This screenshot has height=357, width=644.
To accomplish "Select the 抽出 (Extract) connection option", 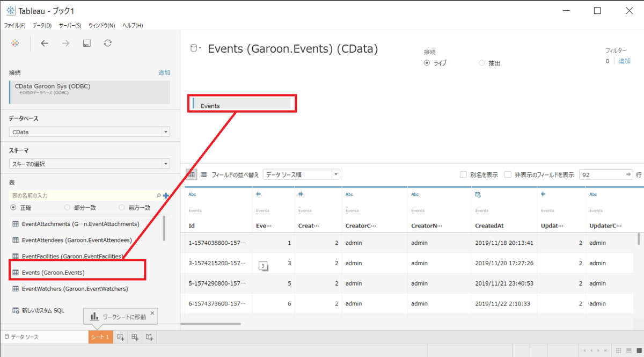I will coord(481,63).
